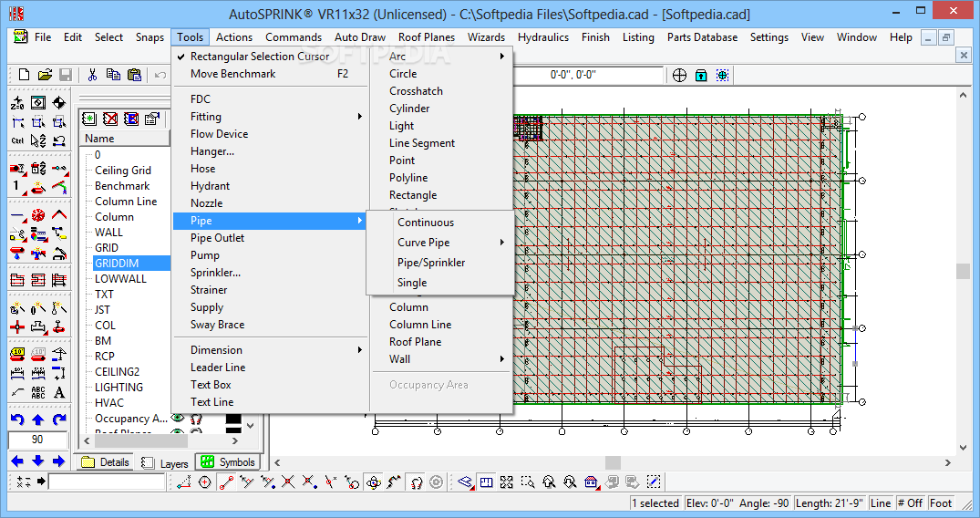980x518 pixels.
Task: Click the 3D house view icon
Action: coord(591,482)
